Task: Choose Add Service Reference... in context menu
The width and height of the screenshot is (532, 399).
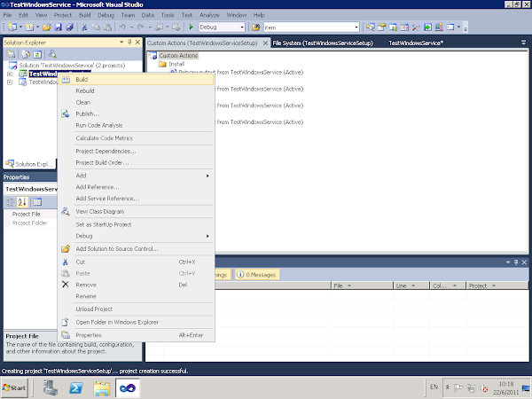Action: point(137,199)
